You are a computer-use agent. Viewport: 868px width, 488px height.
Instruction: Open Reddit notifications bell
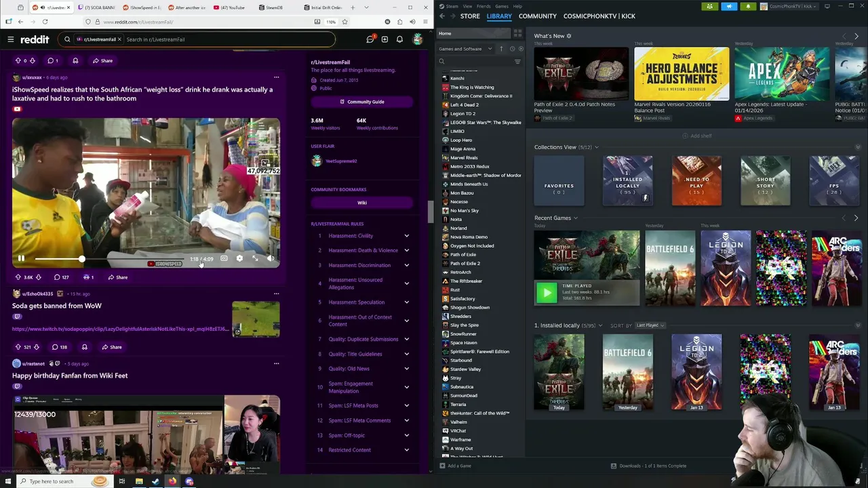399,39
